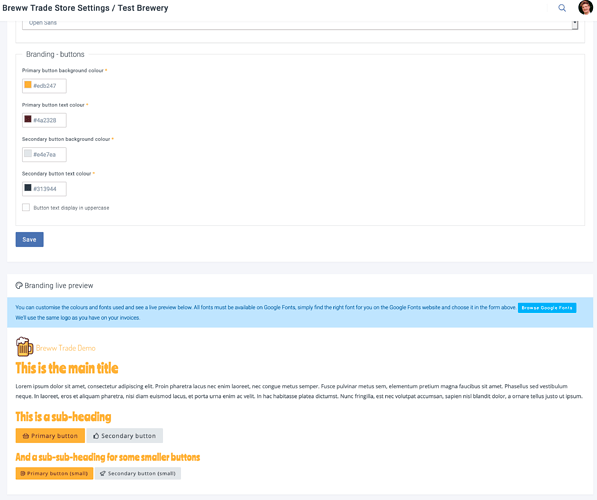The width and height of the screenshot is (597, 500).
Task: Open the search magnifier icon
Action: point(562,8)
